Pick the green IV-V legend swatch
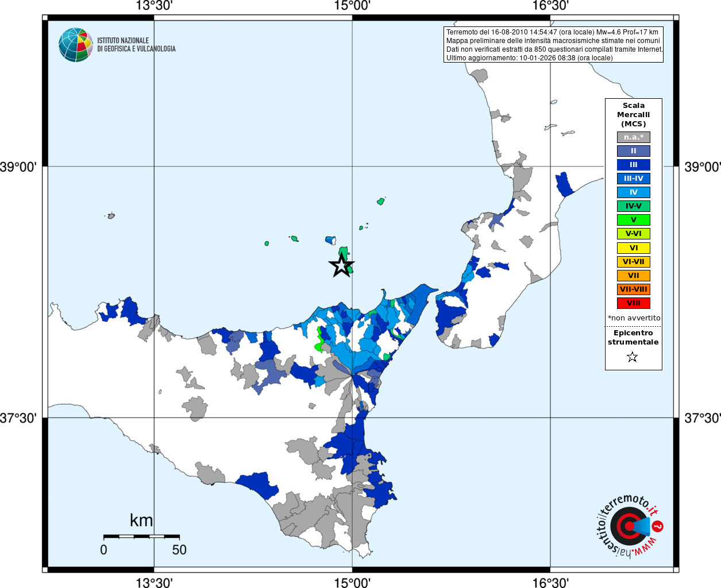Image resolution: width=721 pixels, height=588 pixels. tap(633, 206)
